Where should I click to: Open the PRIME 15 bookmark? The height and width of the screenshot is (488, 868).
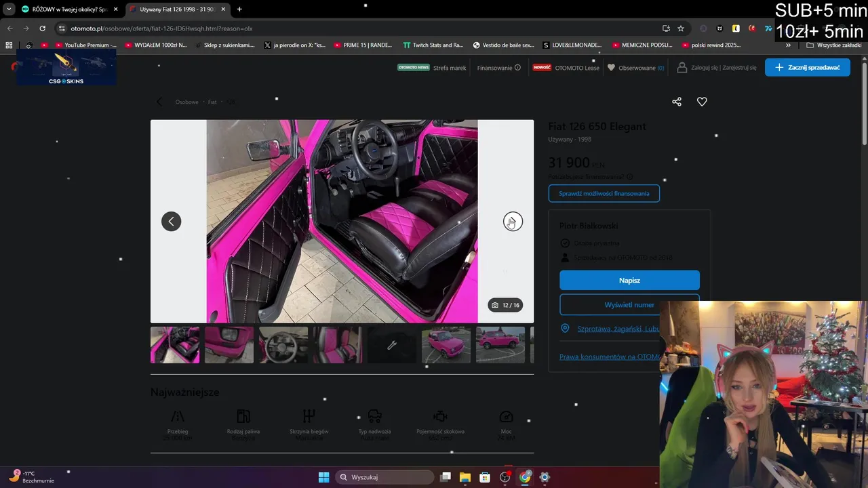point(363,45)
